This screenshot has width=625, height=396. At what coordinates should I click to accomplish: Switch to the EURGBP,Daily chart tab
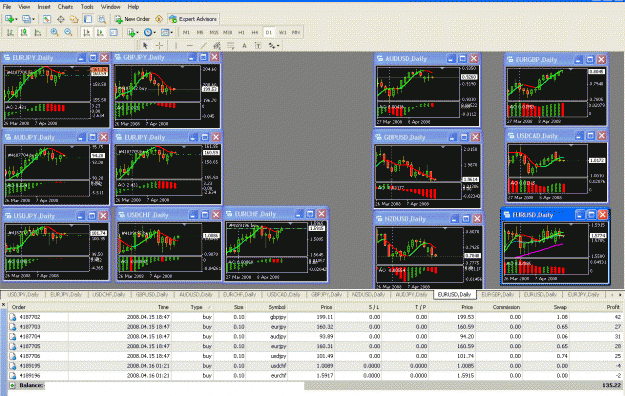tap(497, 295)
